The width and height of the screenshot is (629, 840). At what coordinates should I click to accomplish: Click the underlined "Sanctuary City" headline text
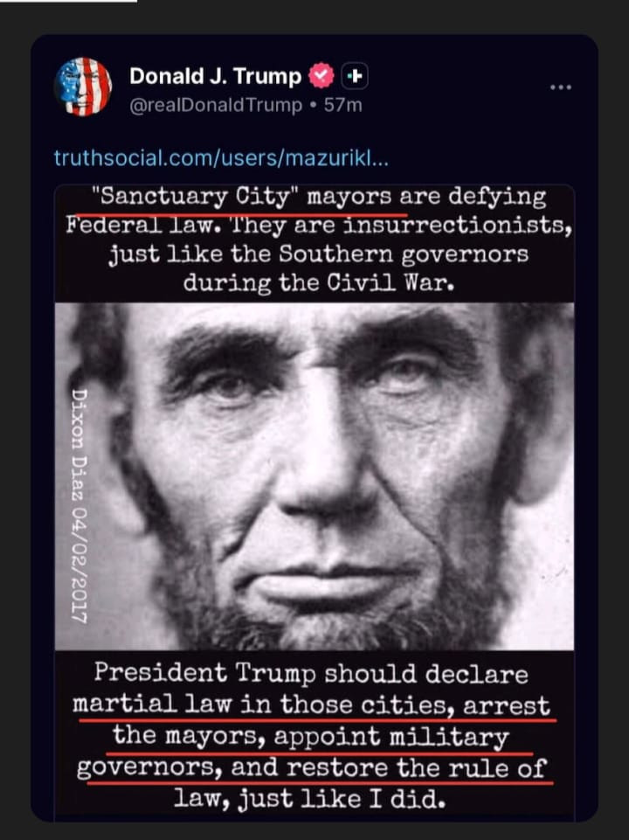click(195, 197)
